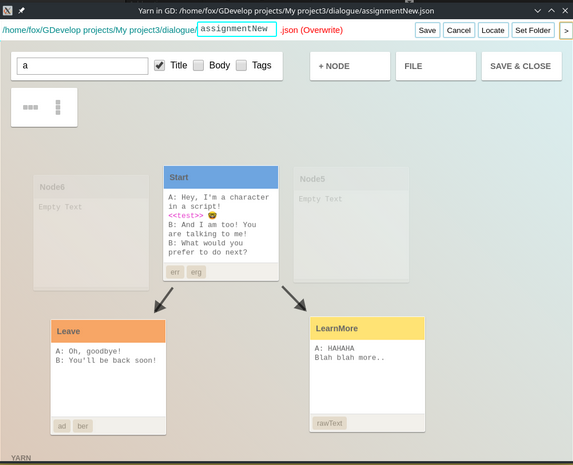Image resolution: width=573 pixels, height=465 pixels.
Task: Arrange nodes vertically with the column icon
Action: (x=58, y=107)
